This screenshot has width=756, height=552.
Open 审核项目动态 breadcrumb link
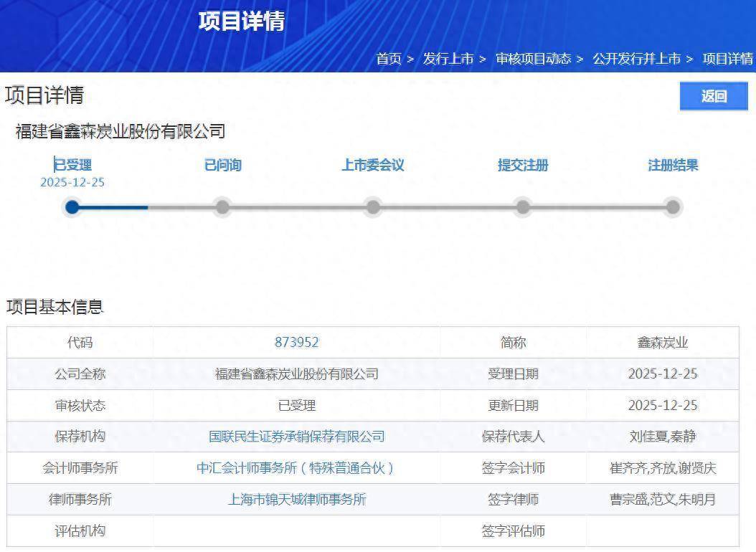point(533,59)
